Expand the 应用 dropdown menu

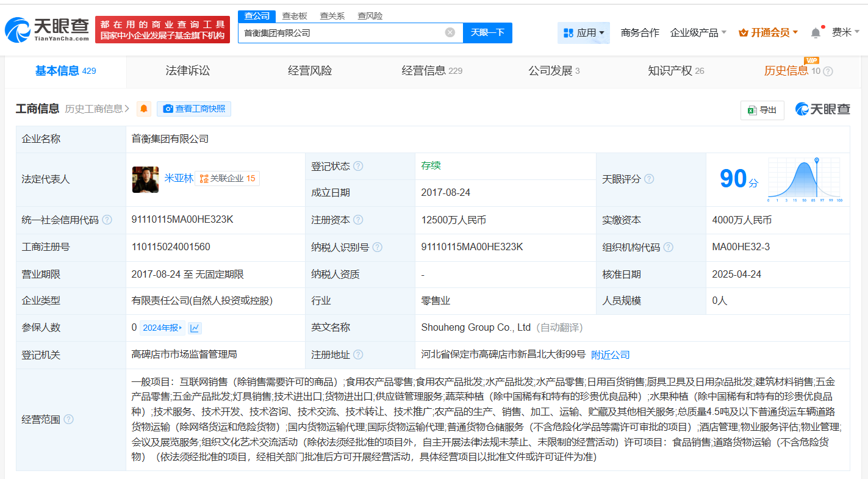pos(583,32)
